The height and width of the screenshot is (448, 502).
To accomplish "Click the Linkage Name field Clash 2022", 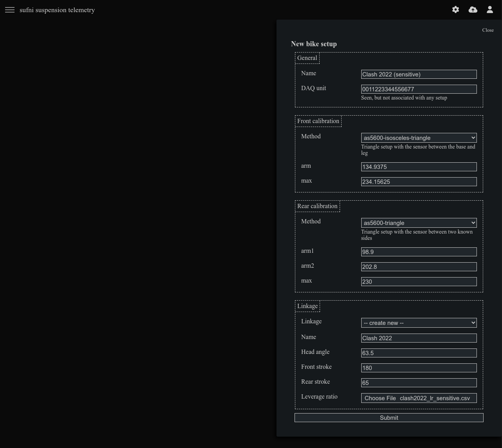I will 419,338.
